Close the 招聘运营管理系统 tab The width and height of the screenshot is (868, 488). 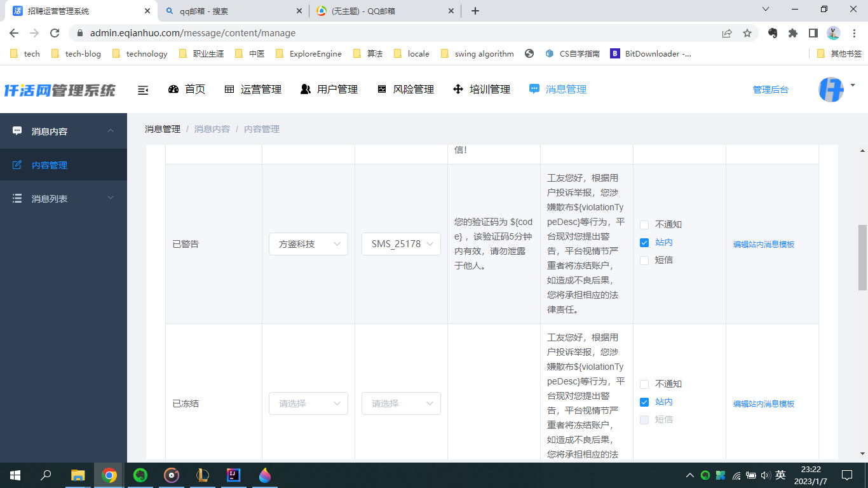click(147, 11)
